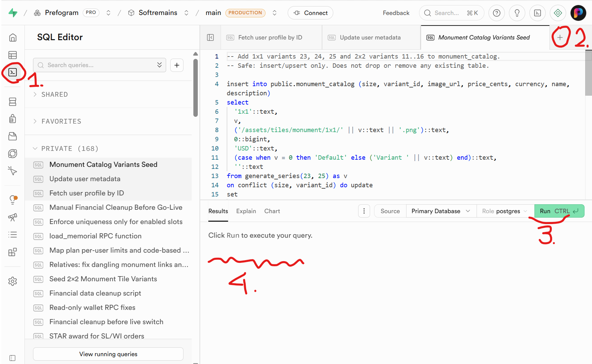Open the Primary Database dropdown

click(441, 211)
